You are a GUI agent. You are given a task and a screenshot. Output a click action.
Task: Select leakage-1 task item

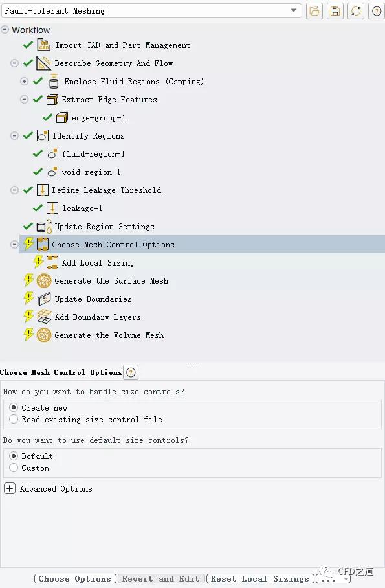coord(82,208)
